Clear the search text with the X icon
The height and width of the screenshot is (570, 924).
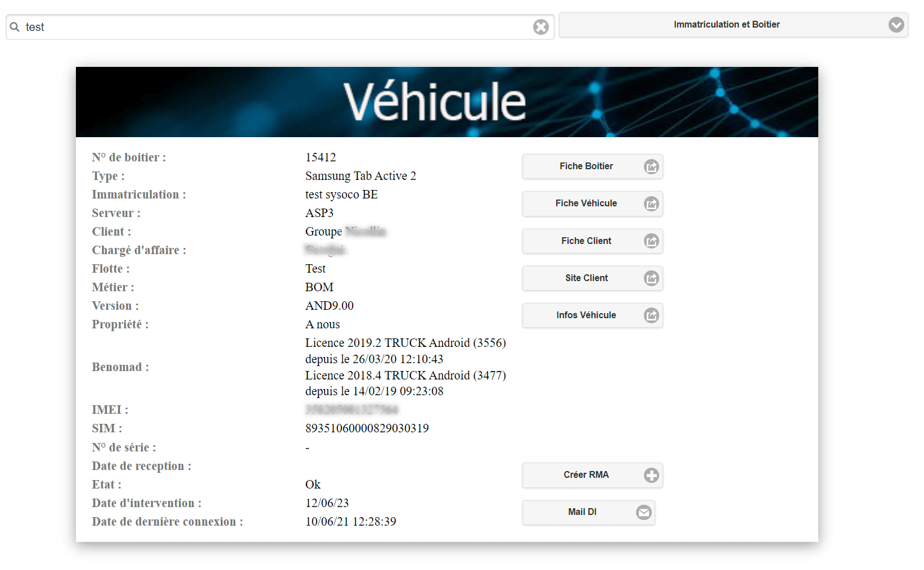(540, 27)
